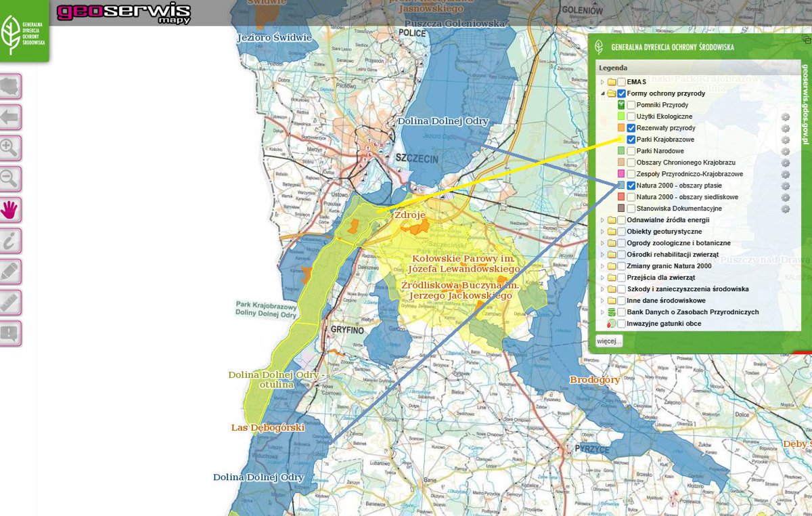Enable the Użytki Ekologiczne checkbox

pyautogui.click(x=631, y=116)
